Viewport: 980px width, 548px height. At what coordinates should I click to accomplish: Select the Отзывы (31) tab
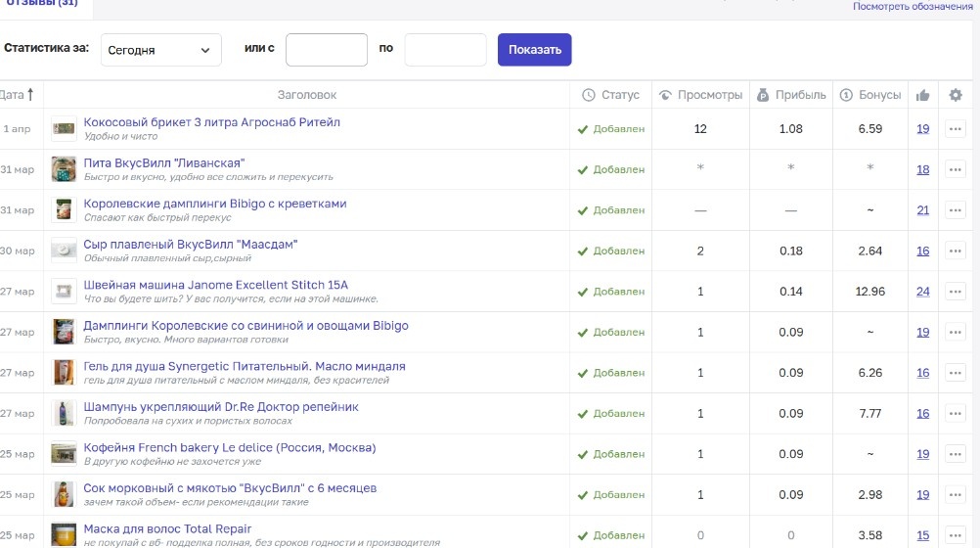point(43,4)
